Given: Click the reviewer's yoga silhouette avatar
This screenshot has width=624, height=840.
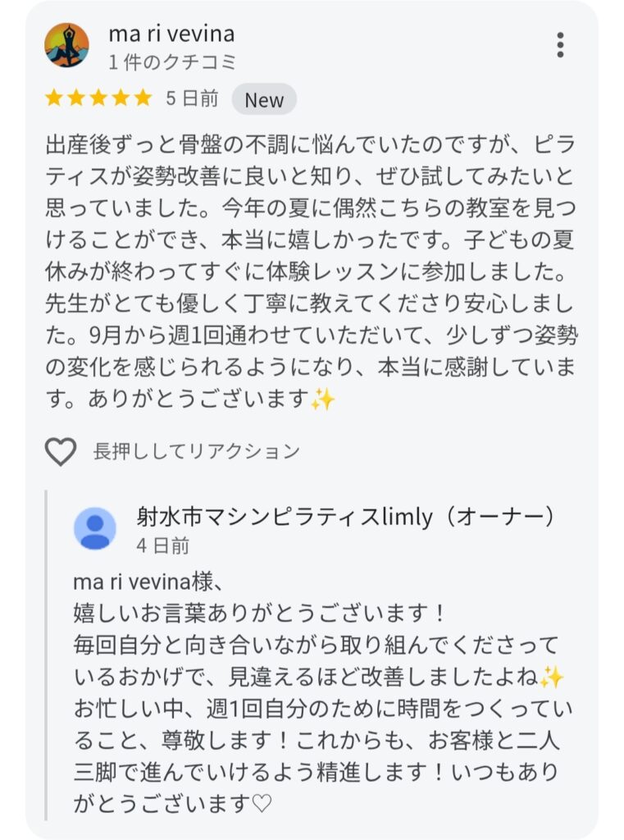Looking at the screenshot, I should click(x=67, y=45).
